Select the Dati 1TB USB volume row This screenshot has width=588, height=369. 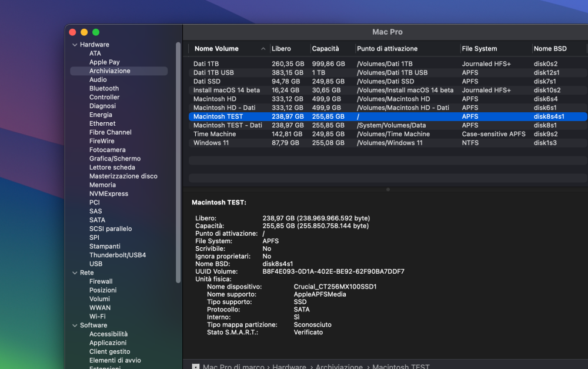[388, 73]
